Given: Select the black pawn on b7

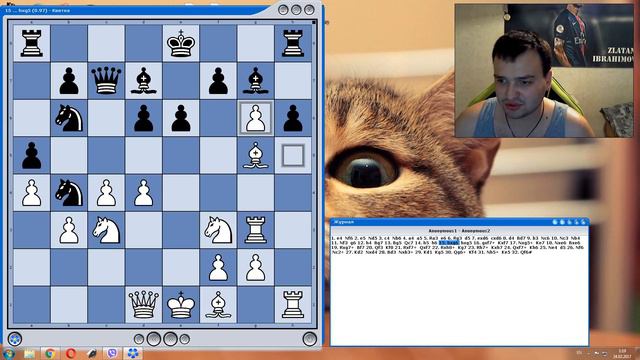Looking at the screenshot, I should click(x=69, y=80).
